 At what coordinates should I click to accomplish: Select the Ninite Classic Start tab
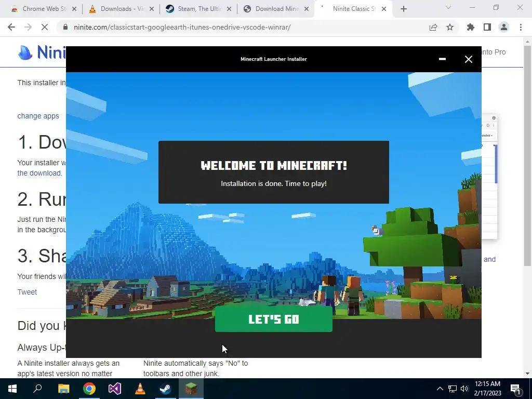point(353,9)
